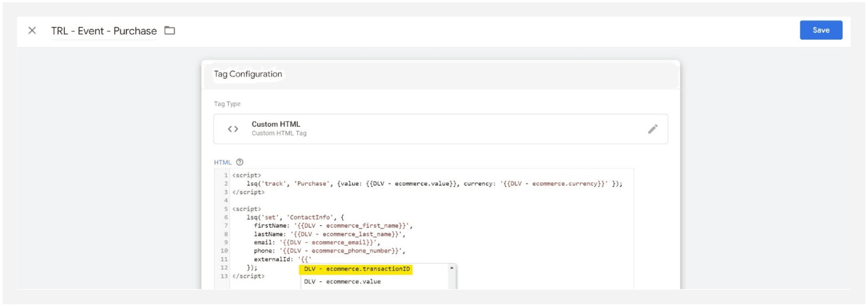Screen dimensions: 868x307
Task: Click the folder icon beside tag name
Action: coord(170,31)
